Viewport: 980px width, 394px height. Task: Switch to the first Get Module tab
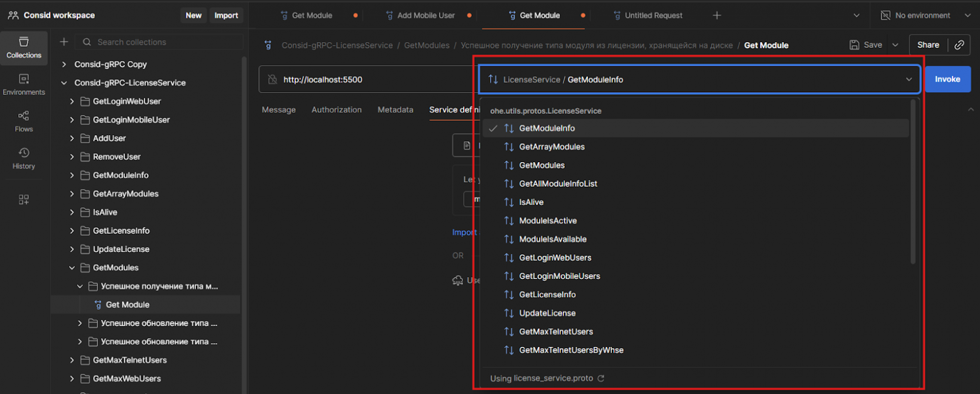312,15
